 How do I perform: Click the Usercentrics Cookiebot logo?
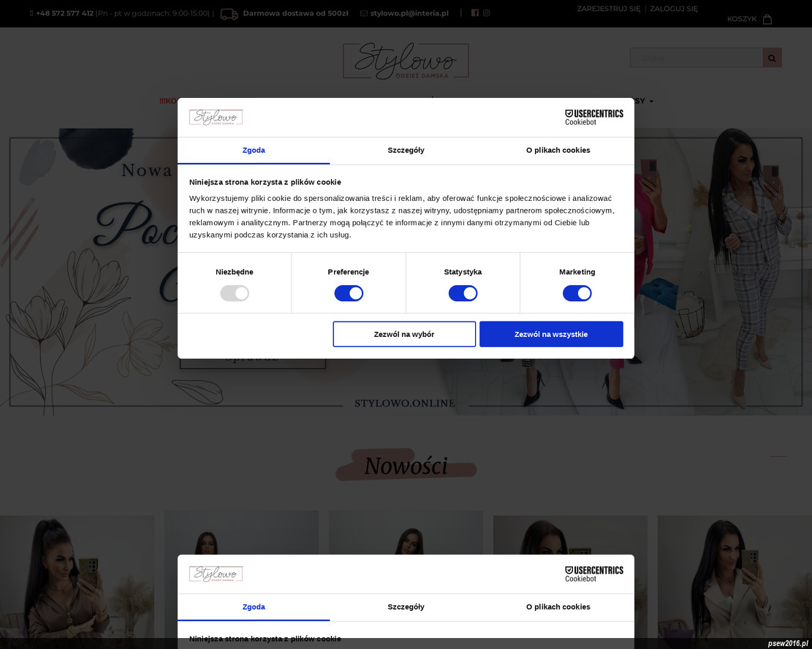594,118
